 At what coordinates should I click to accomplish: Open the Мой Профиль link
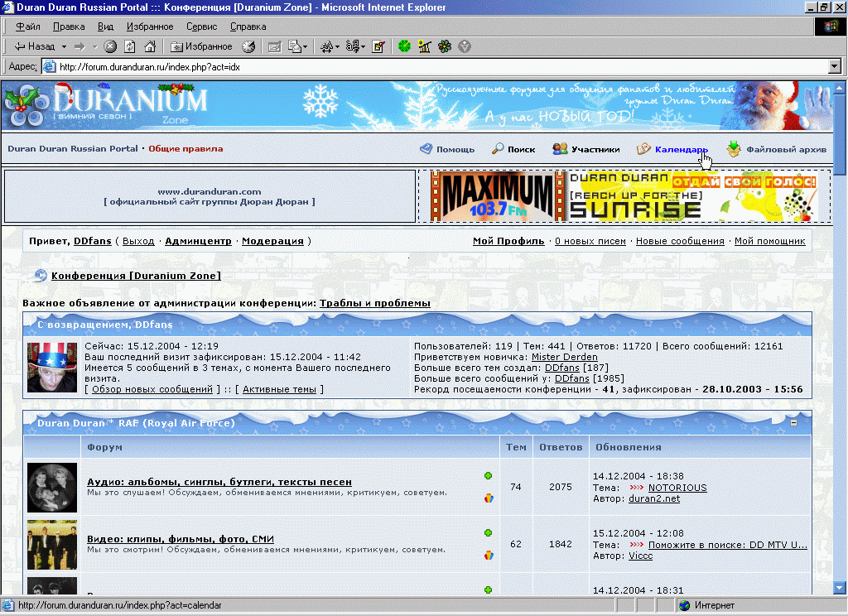[x=508, y=241]
